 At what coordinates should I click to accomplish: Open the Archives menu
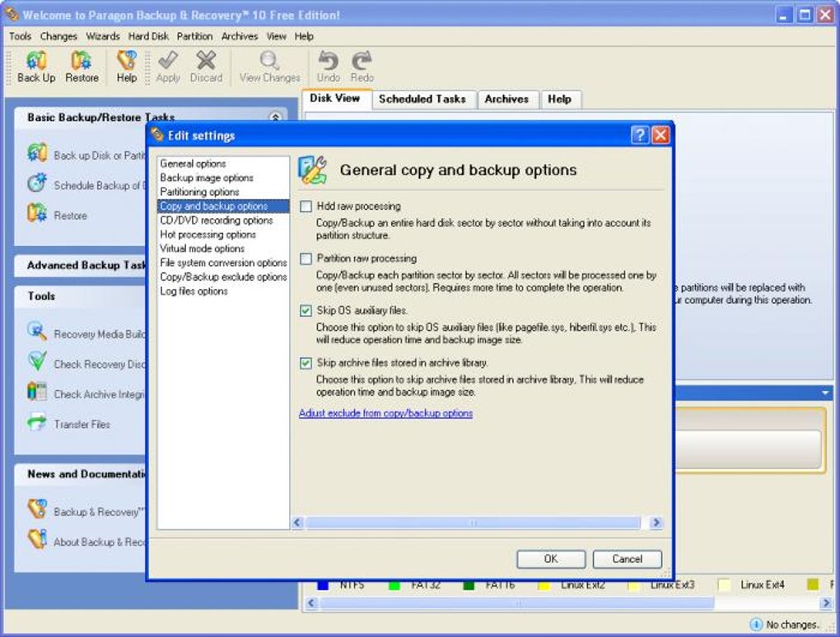point(240,36)
